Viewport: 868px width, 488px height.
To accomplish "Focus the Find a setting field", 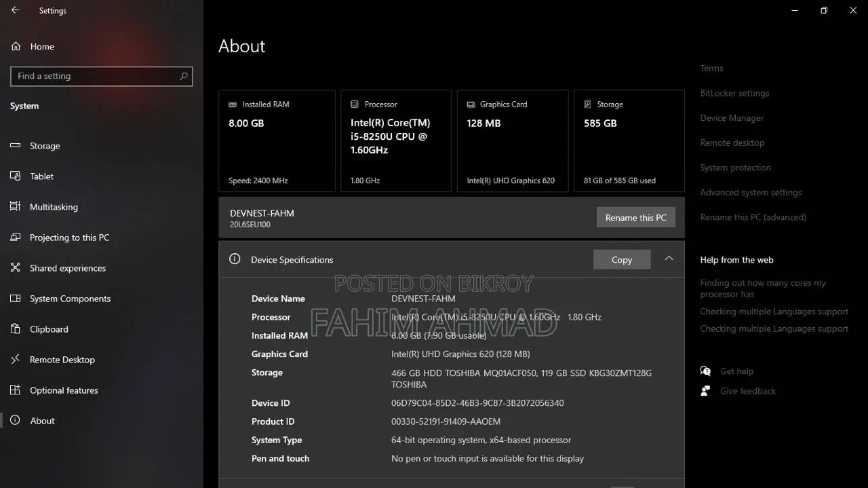I will pyautogui.click(x=102, y=76).
